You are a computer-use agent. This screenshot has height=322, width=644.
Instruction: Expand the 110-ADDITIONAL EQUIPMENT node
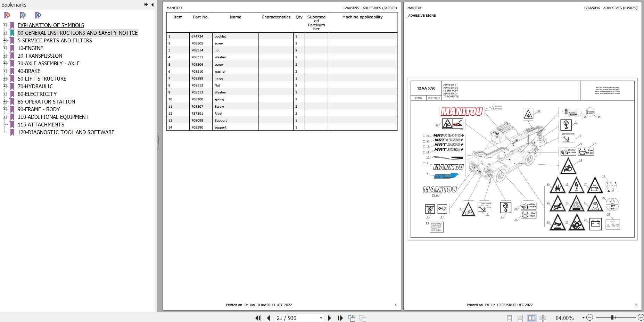pyautogui.click(x=5, y=117)
